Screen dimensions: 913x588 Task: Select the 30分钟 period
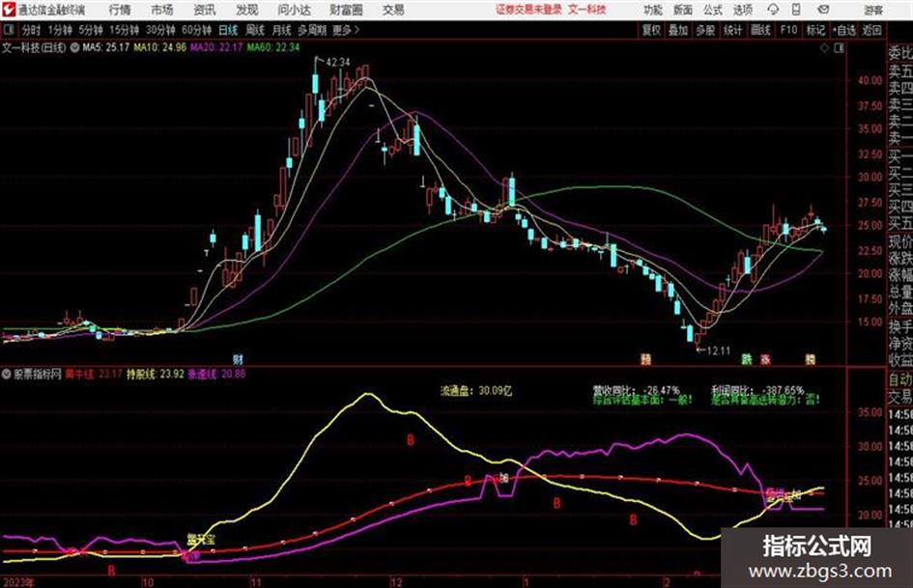160,30
